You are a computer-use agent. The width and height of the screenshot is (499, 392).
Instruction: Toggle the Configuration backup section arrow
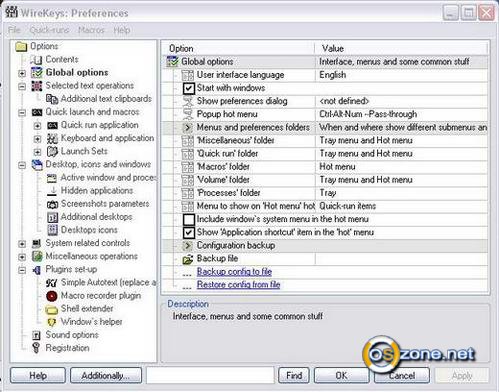(x=188, y=246)
